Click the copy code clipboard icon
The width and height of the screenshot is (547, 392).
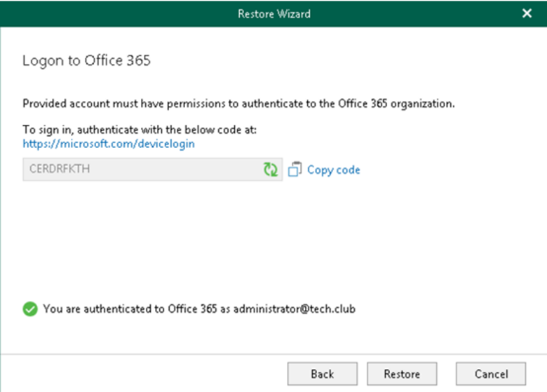[295, 169]
